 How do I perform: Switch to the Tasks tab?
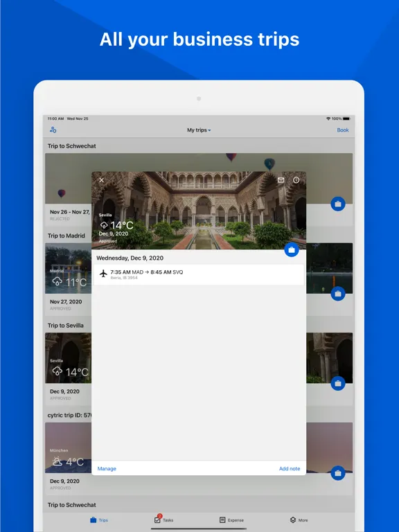pyautogui.click(x=163, y=520)
